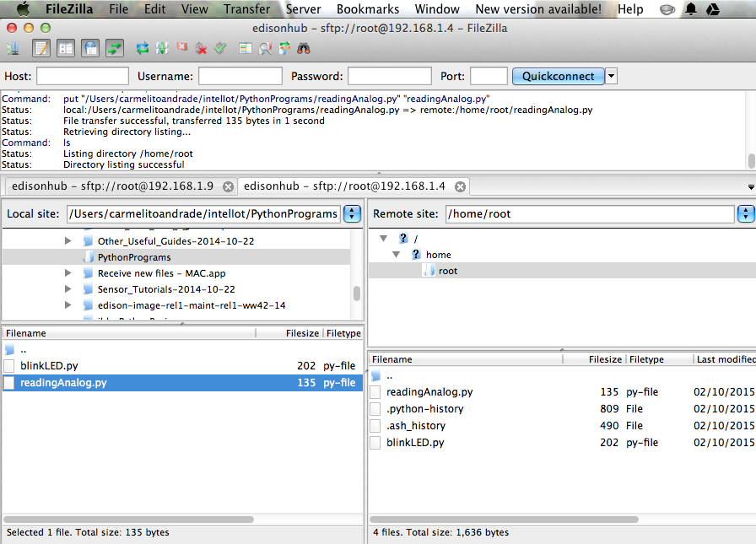Close the 192.168.1.4 tab
Image resolution: width=756 pixels, height=544 pixels.
pos(461,186)
